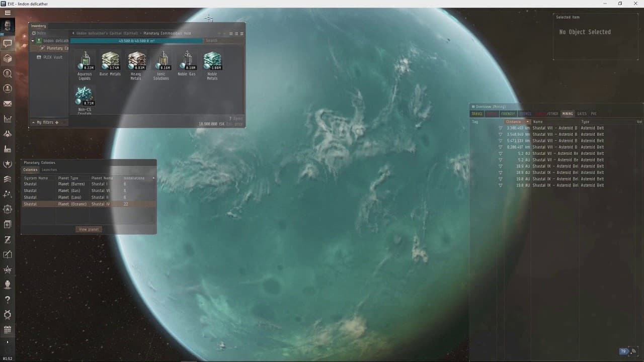Open the Inventory box icon in Neocom
The image size is (644, 362).
8,58
